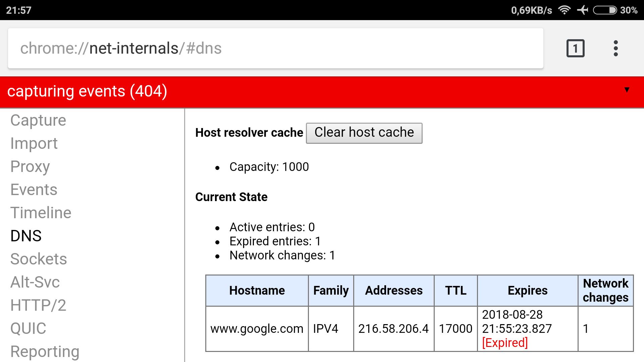Click the Clear host cache button
644x362 pixels.
point(364,133)
